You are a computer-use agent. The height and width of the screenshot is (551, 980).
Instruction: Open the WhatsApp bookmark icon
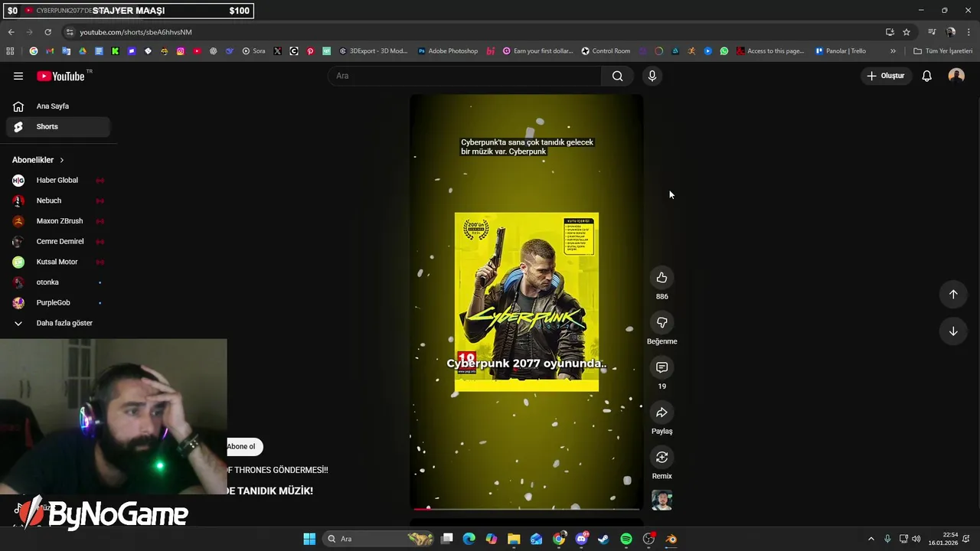(724, 51)
